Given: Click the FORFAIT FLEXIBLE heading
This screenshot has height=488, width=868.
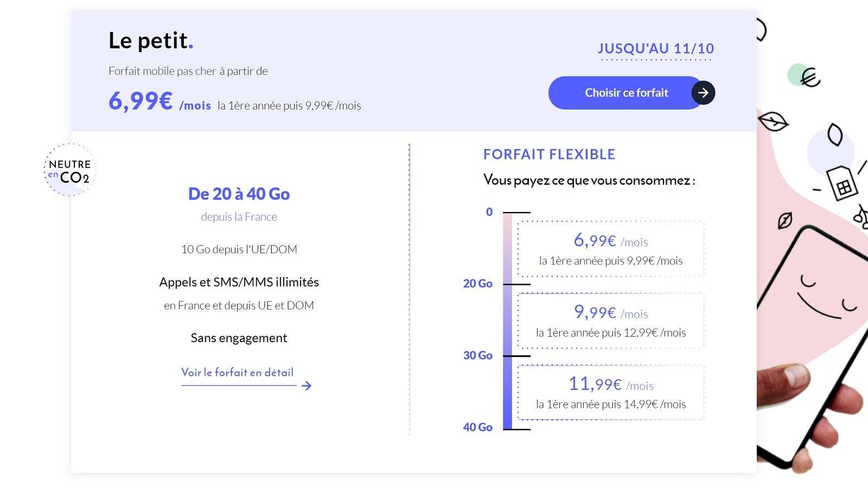Looking at the screenshot, I should pos(549,154).
